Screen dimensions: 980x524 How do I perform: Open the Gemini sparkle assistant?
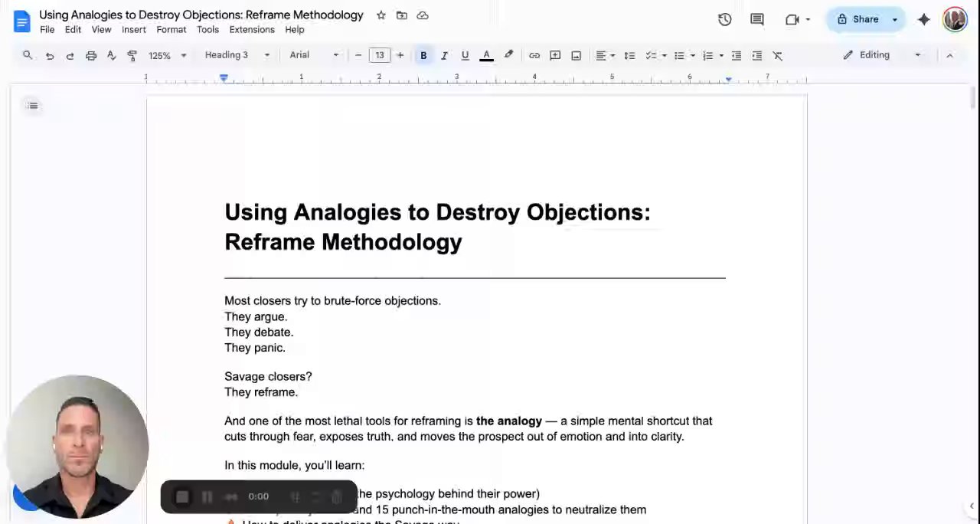pyautogui.click(x=924, y=20)
